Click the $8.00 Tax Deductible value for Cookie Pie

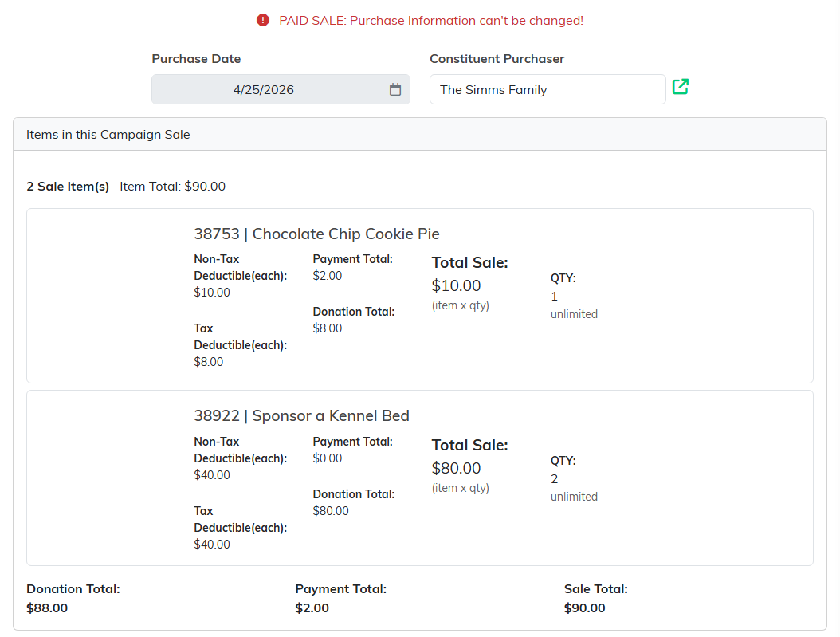pos(208,362)
